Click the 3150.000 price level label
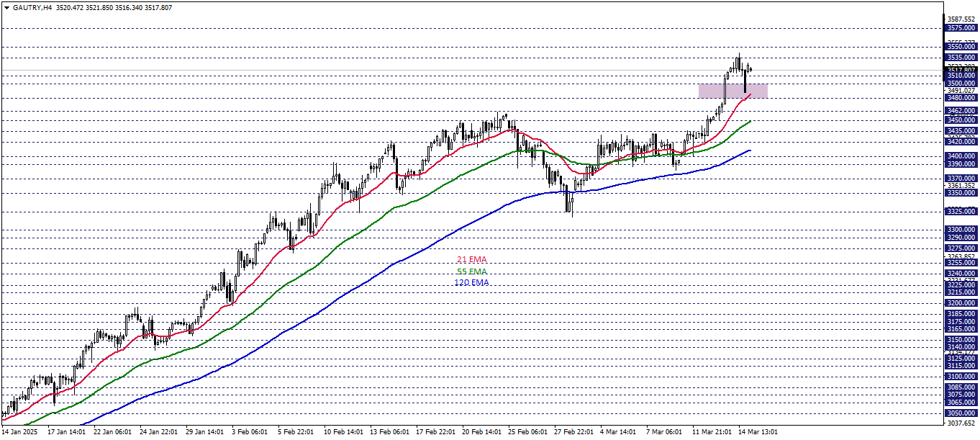 (961, 340)
